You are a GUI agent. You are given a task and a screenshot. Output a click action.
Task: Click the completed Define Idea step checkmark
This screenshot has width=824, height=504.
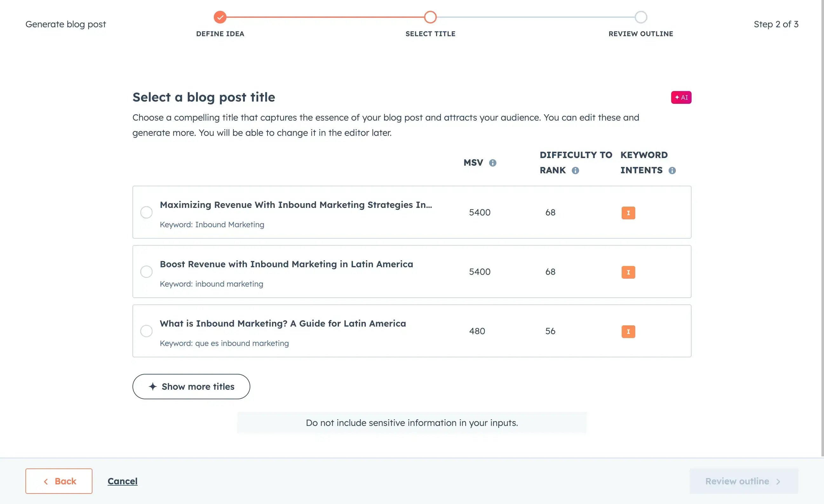point(220,17)
